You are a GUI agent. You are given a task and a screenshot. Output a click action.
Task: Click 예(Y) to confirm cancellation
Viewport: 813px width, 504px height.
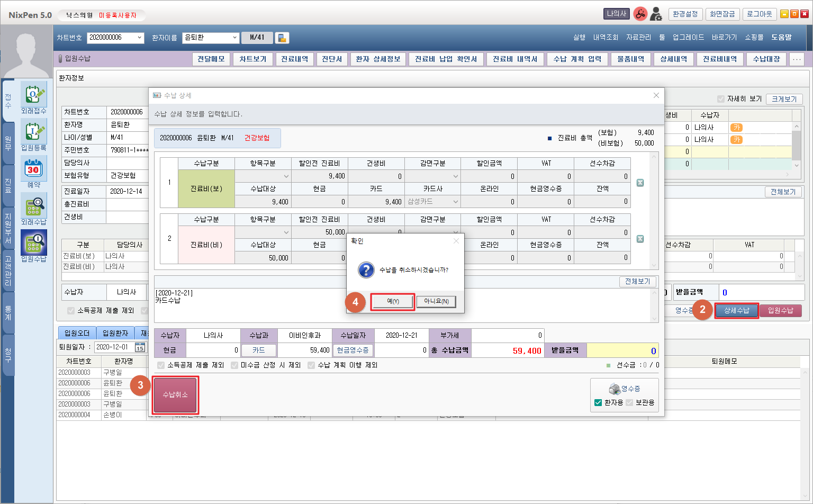392,301
